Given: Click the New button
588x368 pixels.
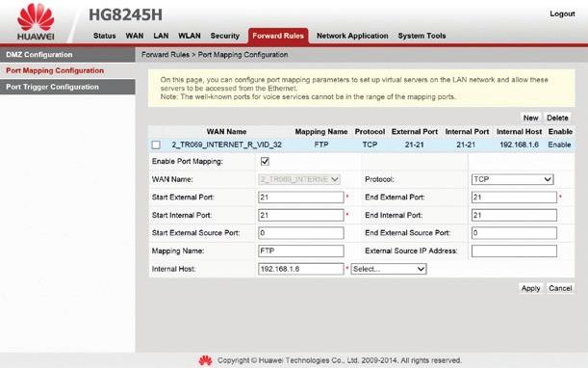Looking at the screenshot, I should click(530, 118).
